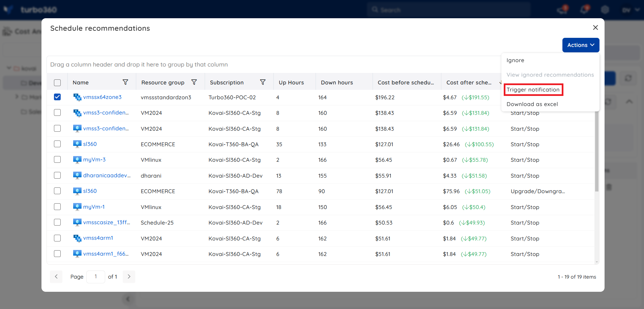Image resolution: width=644 pixels, height=309 pixels.
Task: Click the Upgrade/Downgra... schedule type cell
Action: tap(538, 191)
